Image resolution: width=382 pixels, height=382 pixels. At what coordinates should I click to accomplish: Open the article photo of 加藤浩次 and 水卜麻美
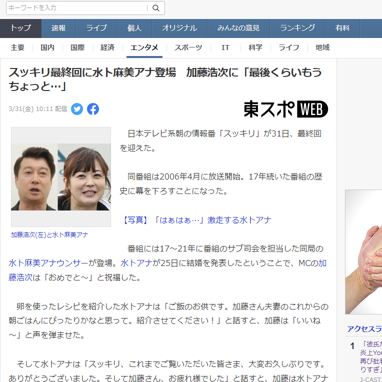pyautogui.click(x=61, y=177)
